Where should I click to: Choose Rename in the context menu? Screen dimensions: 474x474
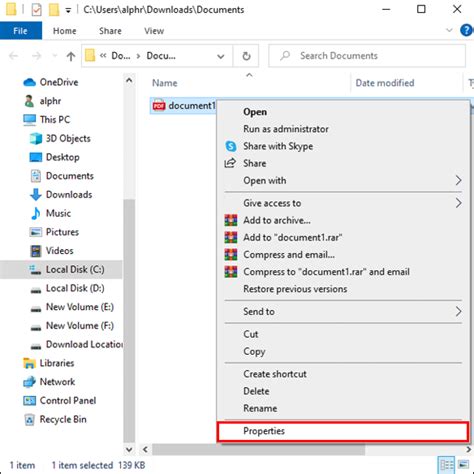343,408
